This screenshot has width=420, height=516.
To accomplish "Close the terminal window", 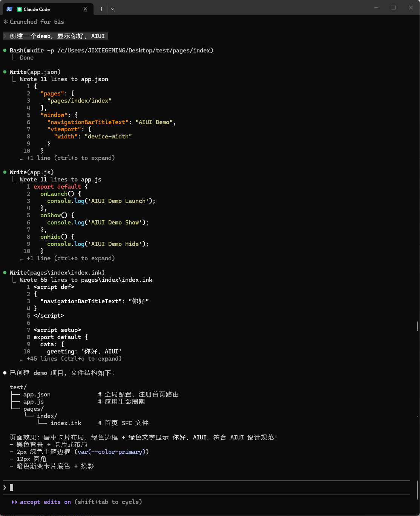I will 411,8.
